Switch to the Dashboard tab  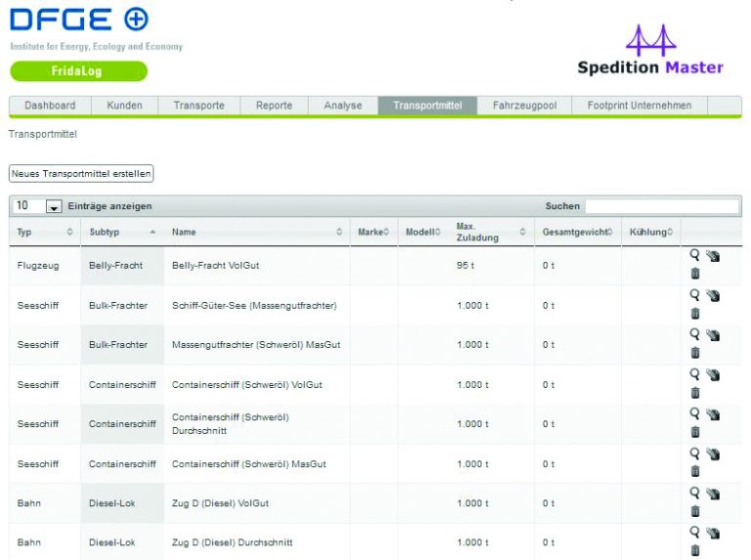point(50,106)
